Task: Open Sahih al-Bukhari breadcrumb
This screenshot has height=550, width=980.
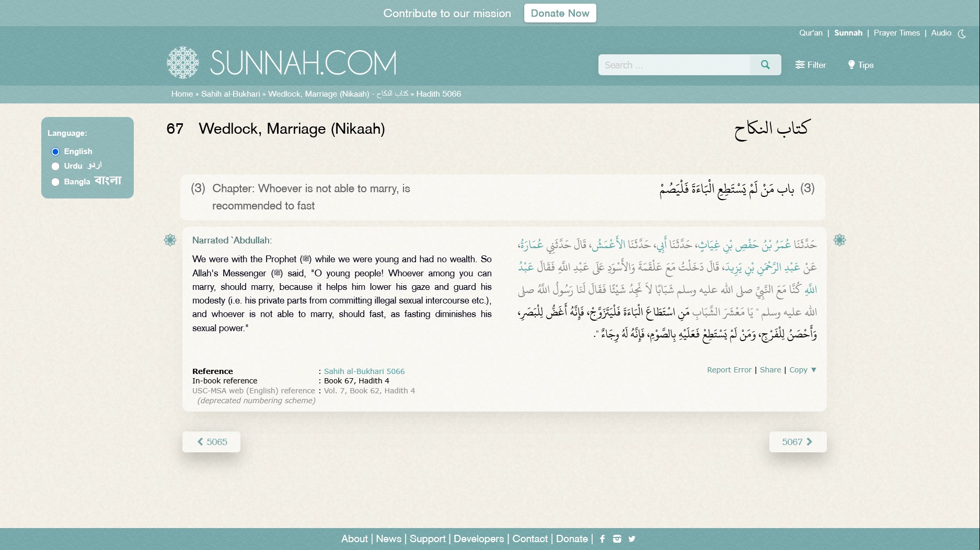Action: click(230, 94)
